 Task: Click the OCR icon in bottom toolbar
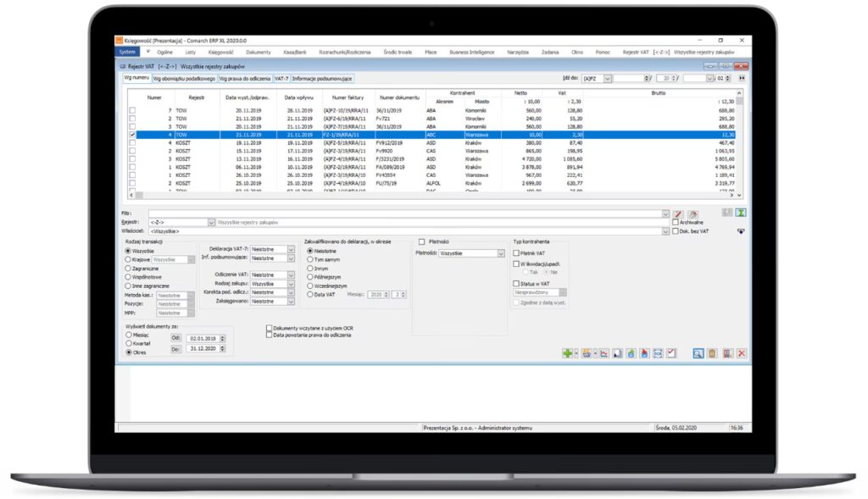658,353
